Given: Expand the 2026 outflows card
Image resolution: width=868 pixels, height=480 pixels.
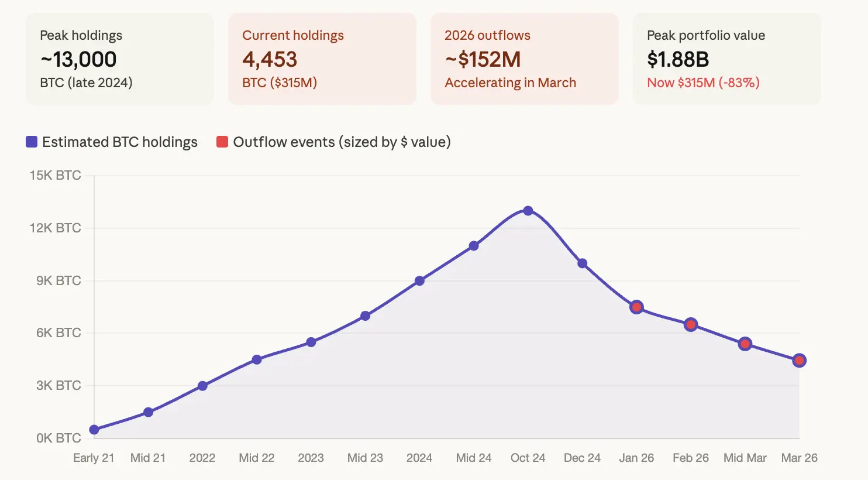Looking at the screenshot, I should click(524, 59).
